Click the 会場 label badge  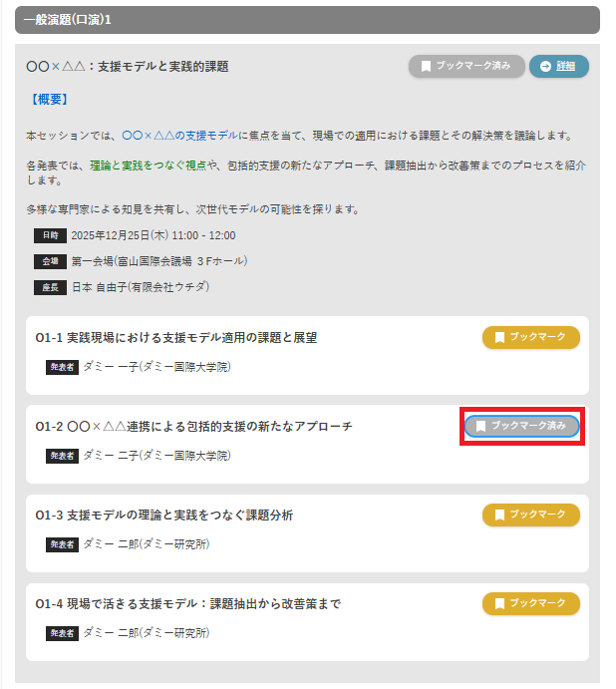coord(50,261)
